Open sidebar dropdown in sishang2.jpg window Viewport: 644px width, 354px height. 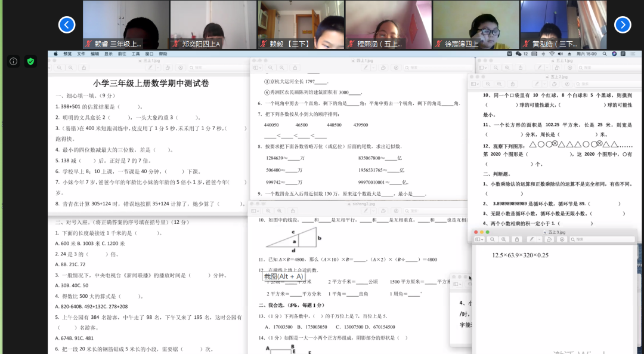click(x=255, y=211)
